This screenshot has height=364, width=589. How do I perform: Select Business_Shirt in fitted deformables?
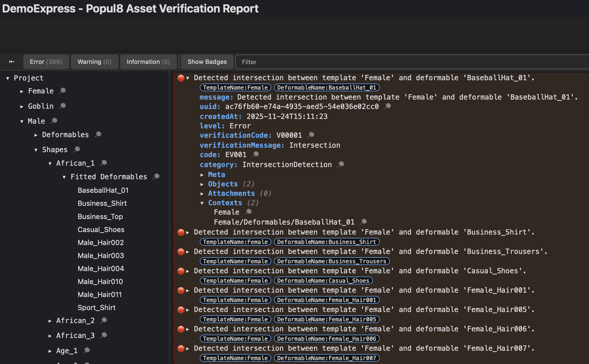click(102, 203)
